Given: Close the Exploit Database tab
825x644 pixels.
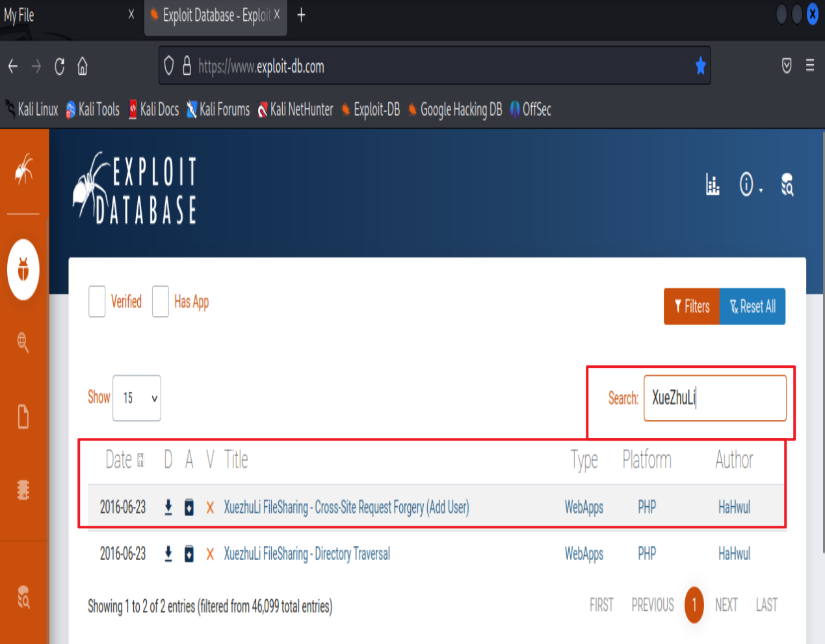Looking at the screenshot, I should (277, 14).
